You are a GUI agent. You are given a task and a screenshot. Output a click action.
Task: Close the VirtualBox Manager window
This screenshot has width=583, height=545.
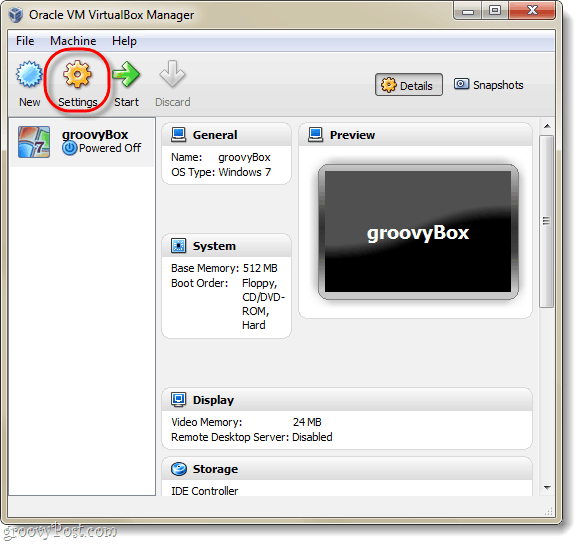point(532,10)
